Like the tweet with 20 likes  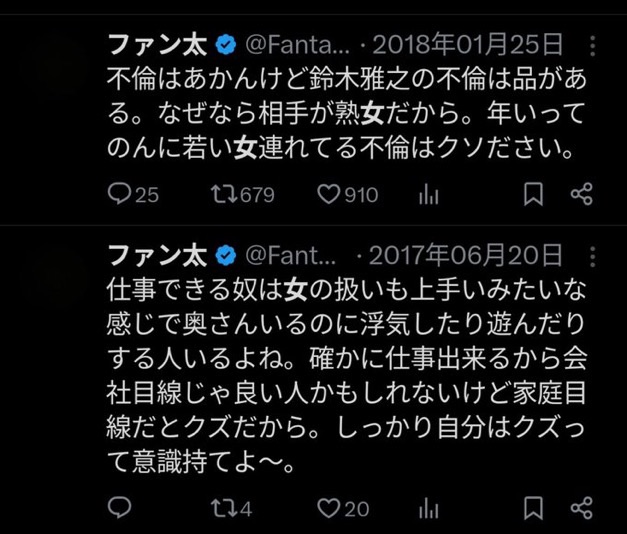(329, 508)
